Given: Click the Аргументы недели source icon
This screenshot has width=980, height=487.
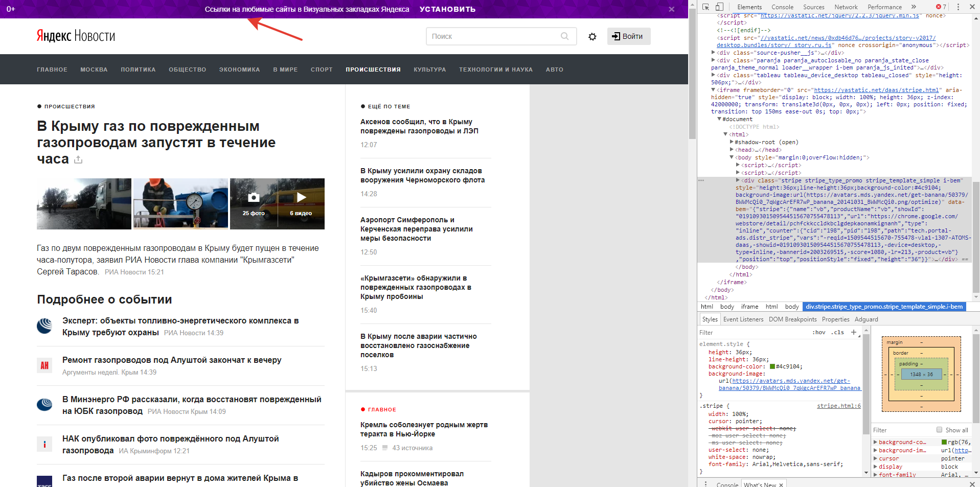Looking at the screenshot, I should coord(44,365).
